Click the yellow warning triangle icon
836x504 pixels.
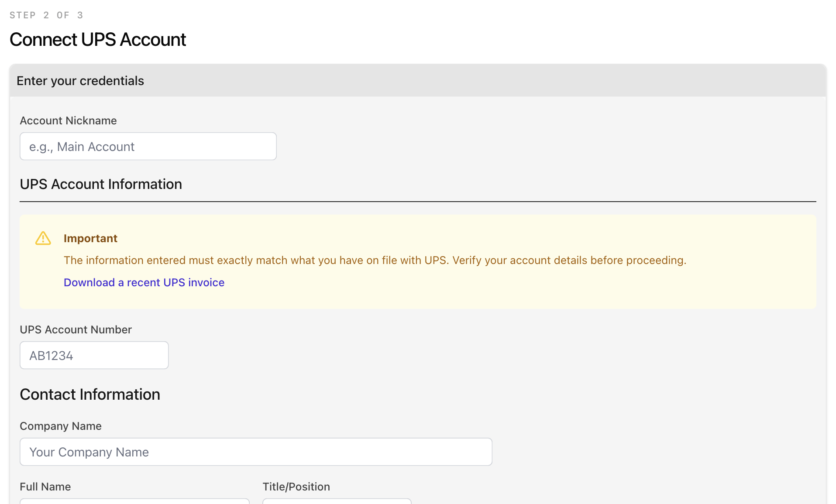(x=43, y=238)
